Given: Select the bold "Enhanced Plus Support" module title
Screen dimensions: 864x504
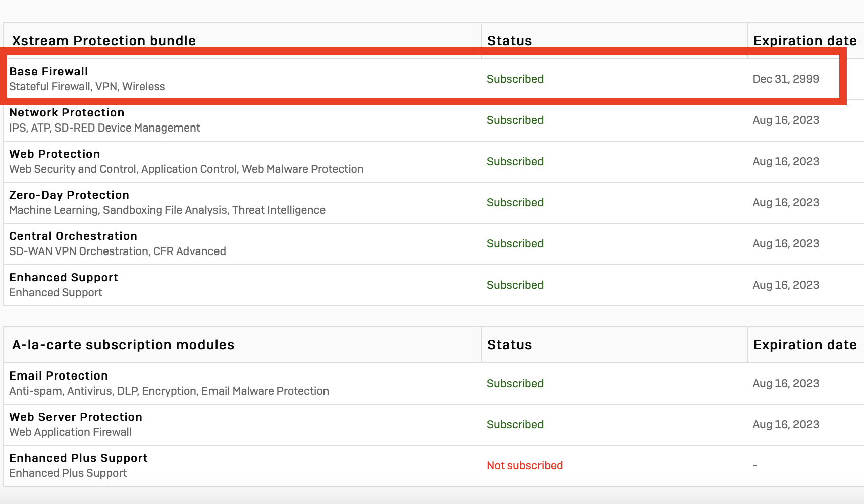Looking at the screenshot, I should point(78,458).
